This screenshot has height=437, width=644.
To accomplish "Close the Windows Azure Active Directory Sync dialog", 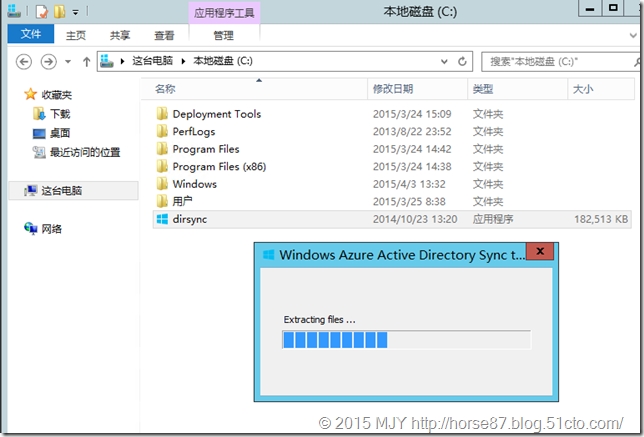I will tap(540, 251).
